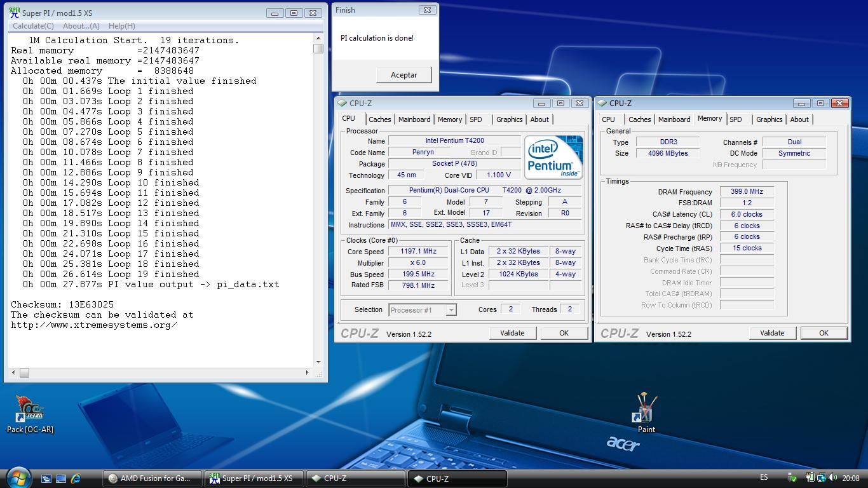Click the Core Speed 1197.1 MHz field
This screenshot has width=868, height=488.
418,252
